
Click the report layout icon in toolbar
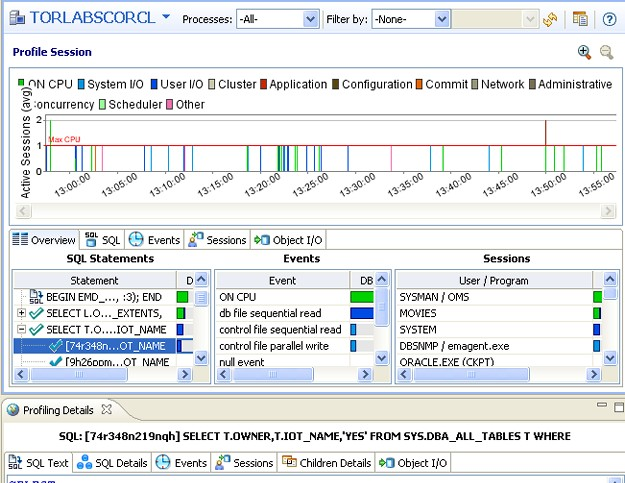coord(580,19)
